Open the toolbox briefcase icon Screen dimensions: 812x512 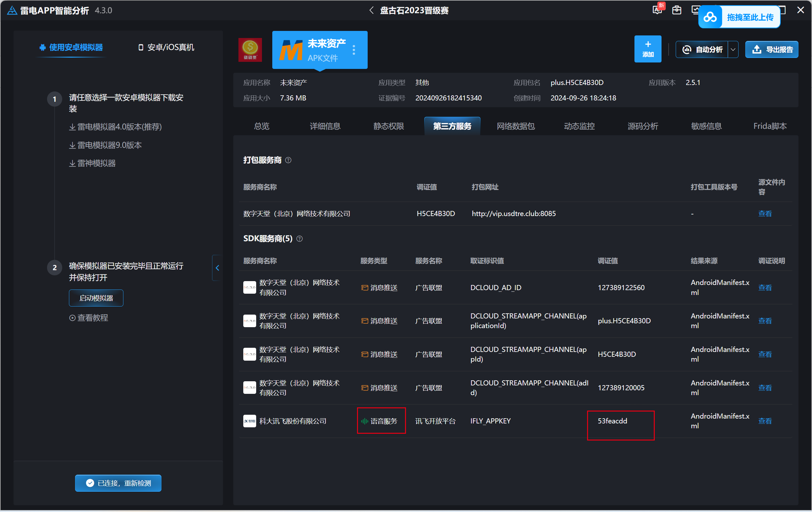tap(676, 10)
